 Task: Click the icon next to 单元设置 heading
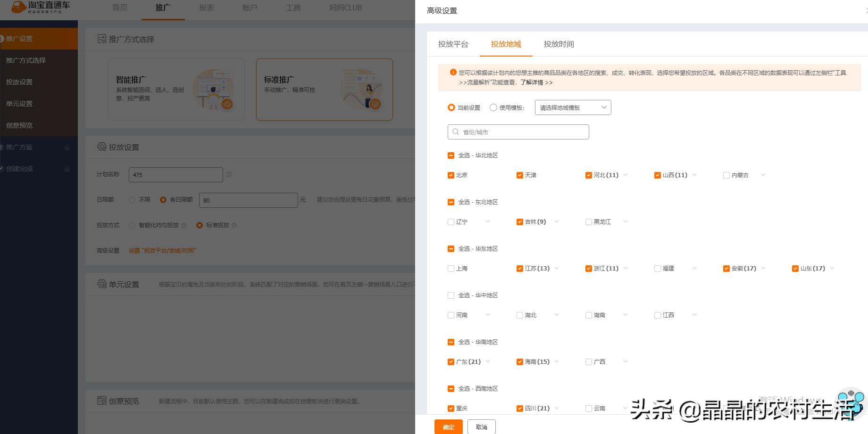tap(102, 284)
